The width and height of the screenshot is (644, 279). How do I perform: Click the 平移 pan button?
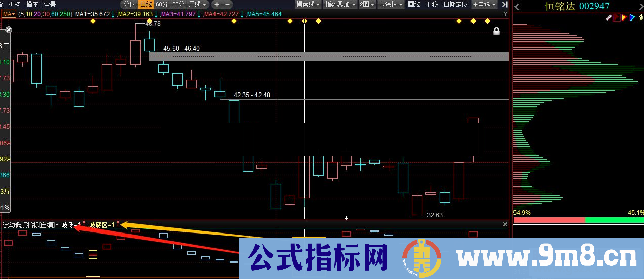click(432, 4)
